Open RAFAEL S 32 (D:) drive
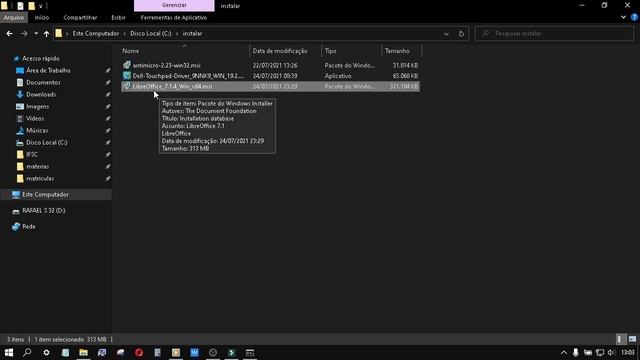Screen dimensions: 640x360 (x=44, y=211)
